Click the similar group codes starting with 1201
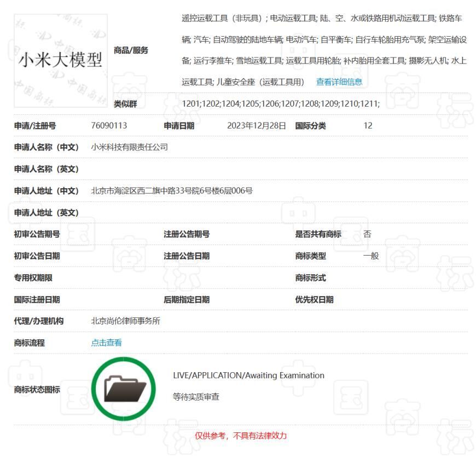The image size is (476, 463). click(280, 103)
